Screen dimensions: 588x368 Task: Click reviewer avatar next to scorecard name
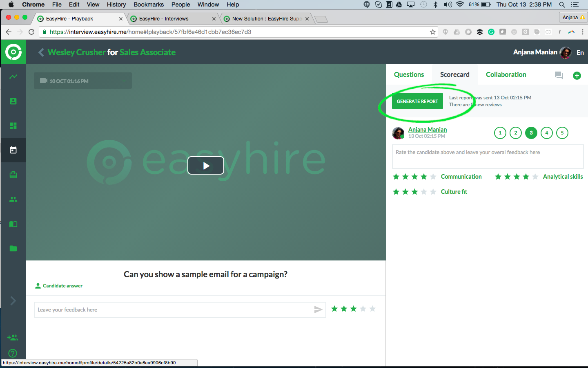pos(398,133)
